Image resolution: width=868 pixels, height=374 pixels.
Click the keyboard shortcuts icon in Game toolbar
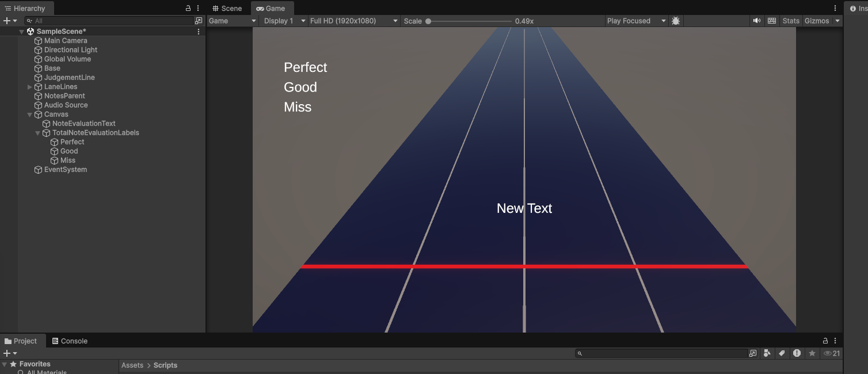(772, 21)
